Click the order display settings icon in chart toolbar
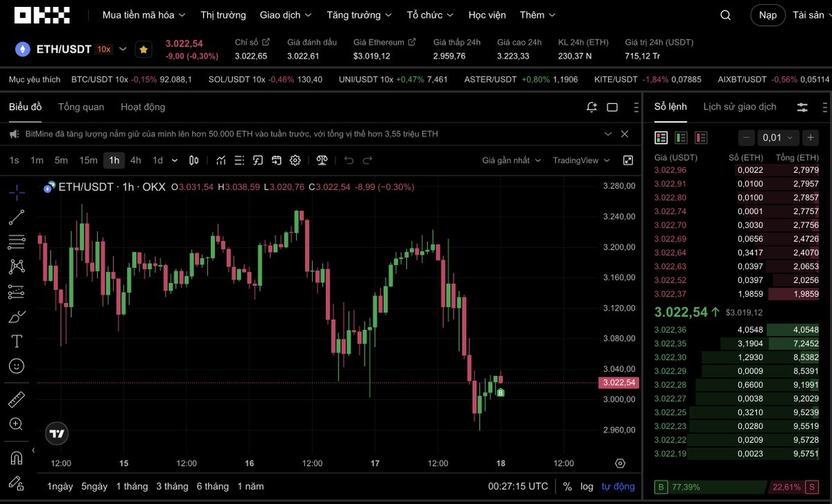832x504 pixels. pyautogui.click(x=258, y=160)
